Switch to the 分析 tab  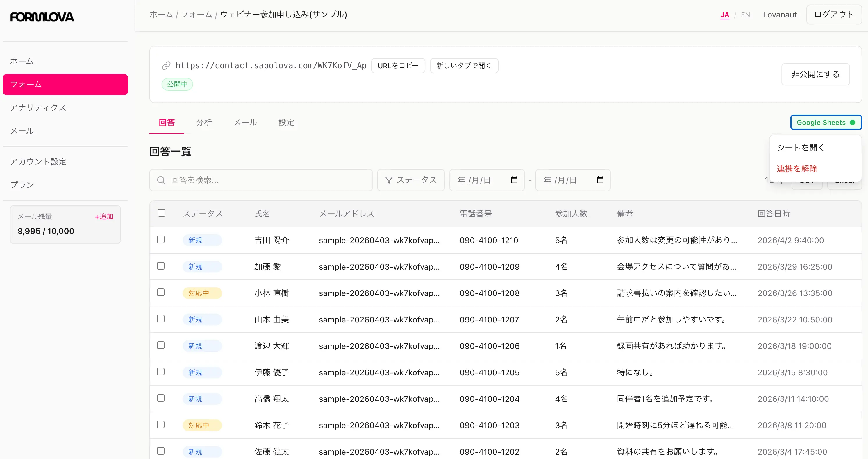click(x=204, y=123)
